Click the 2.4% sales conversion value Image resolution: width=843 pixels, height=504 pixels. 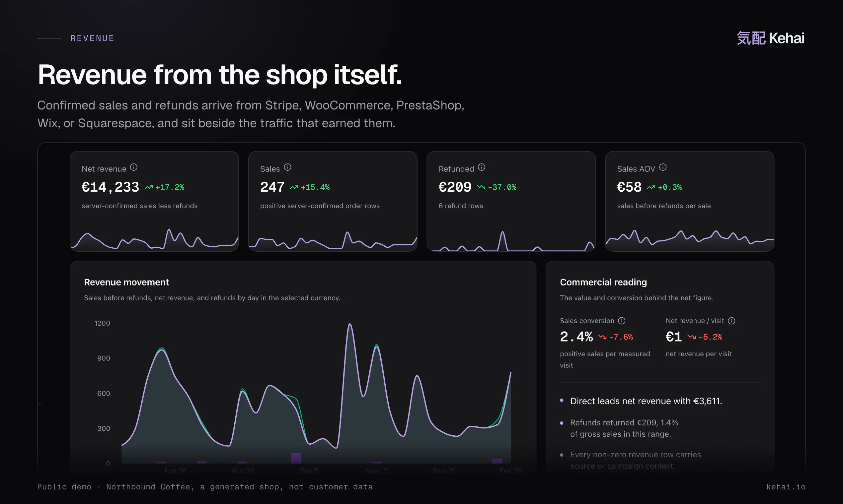point(576,337)
